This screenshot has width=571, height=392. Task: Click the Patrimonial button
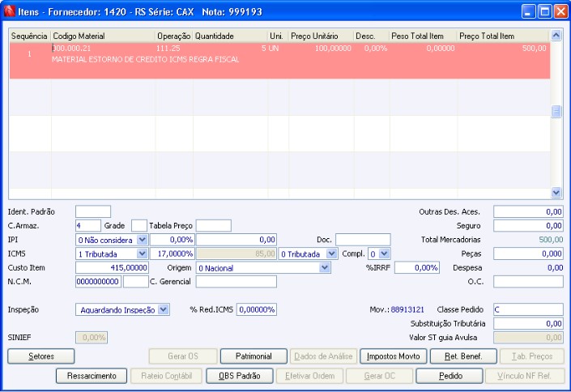(x=254, y=356)
